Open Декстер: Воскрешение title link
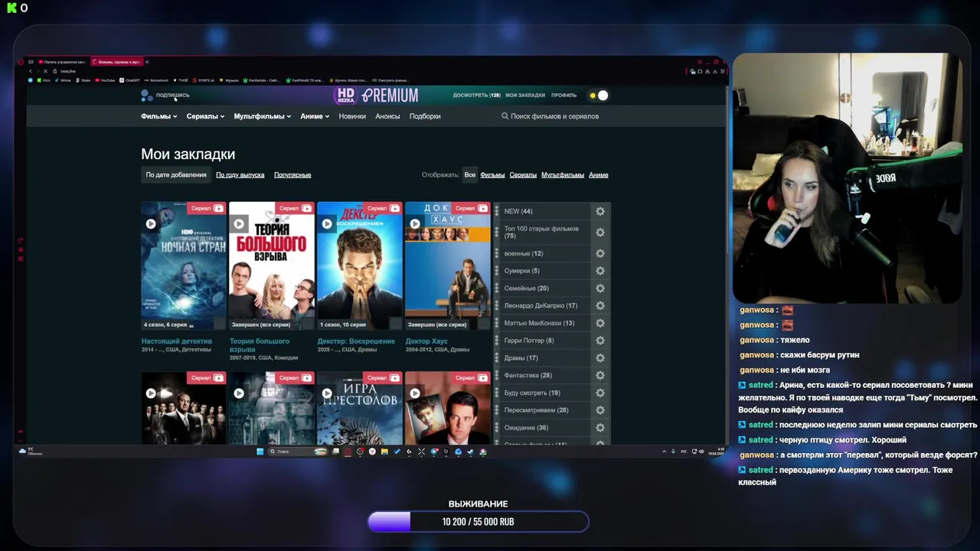Screen dimensions: 980x551 356,341
